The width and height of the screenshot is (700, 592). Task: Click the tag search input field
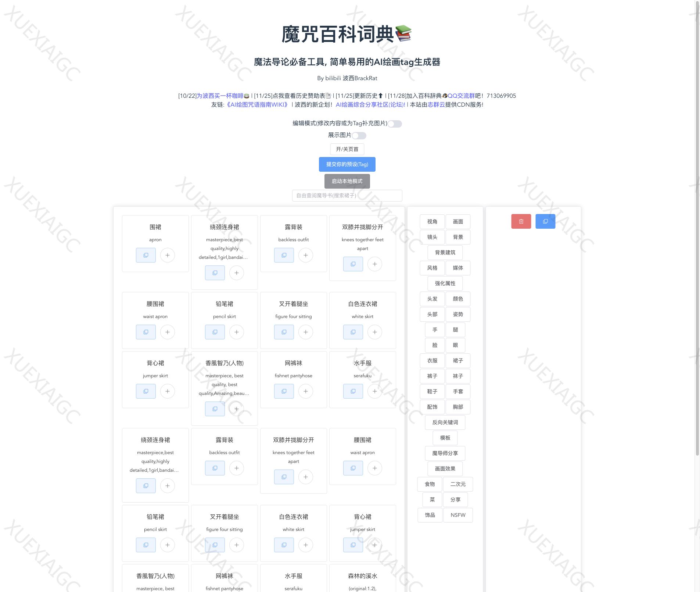tap(347, 196)
